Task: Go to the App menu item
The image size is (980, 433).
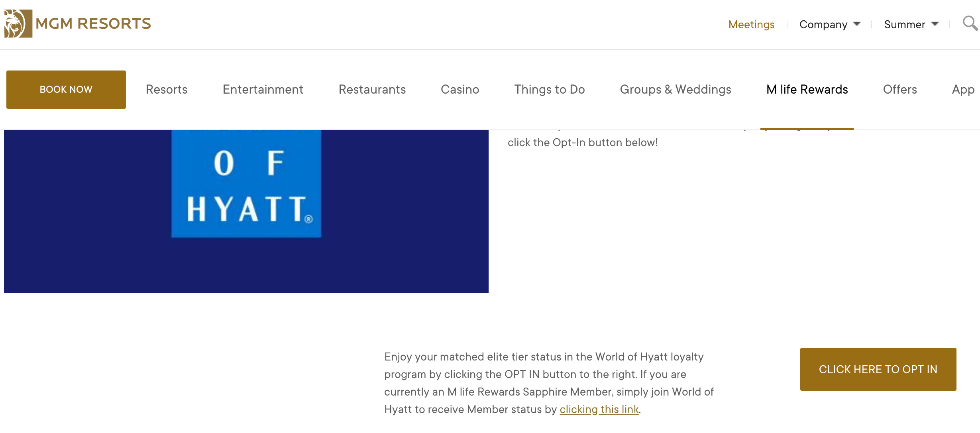Action: (x=963, y=89)
